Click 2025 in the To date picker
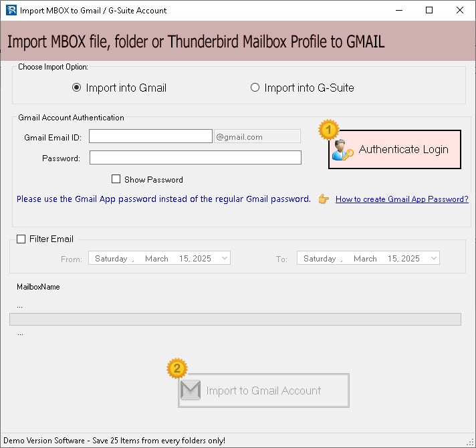Image resolution: width=476 pixels, height=448 pixels. pyautogui.click(x=410, y=259)
